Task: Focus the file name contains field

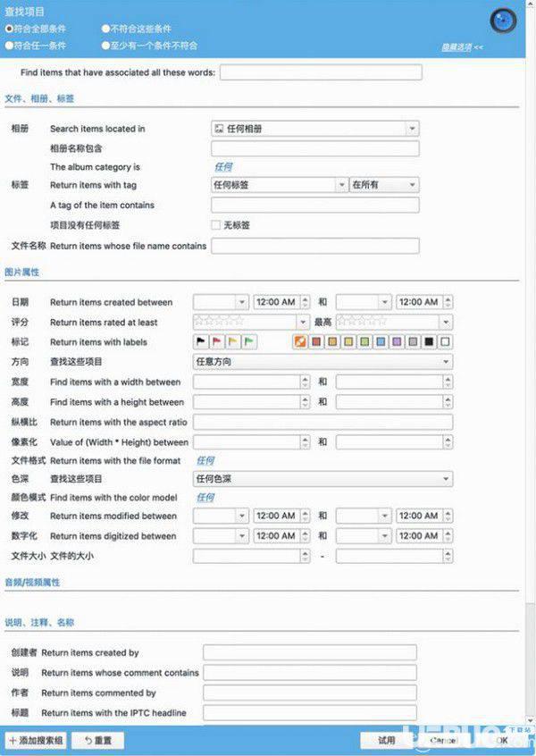Action: click(315, 246)
